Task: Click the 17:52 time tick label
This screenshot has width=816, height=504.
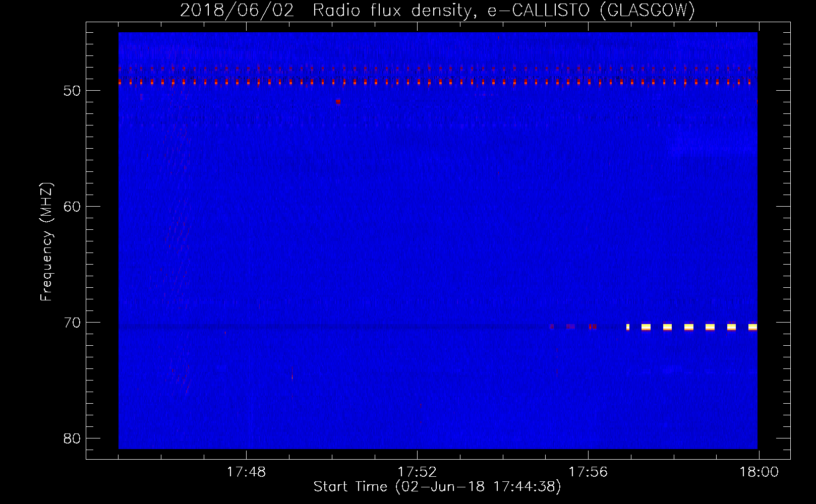Action: click(x=417, y=472)
